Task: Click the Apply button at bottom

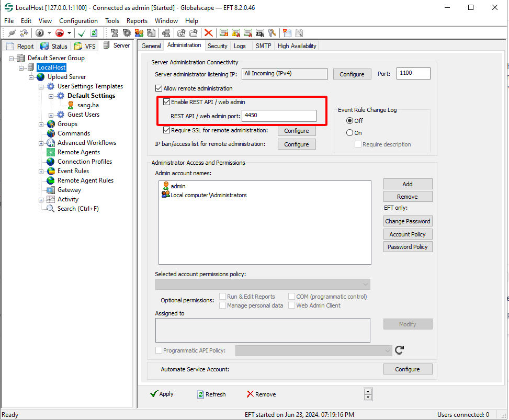Action: point(162,394)
